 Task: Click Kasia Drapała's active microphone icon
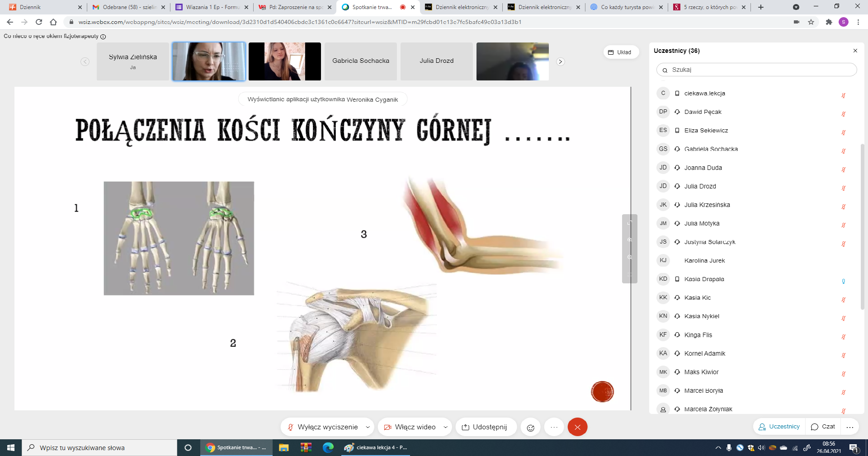click(843, 281)
